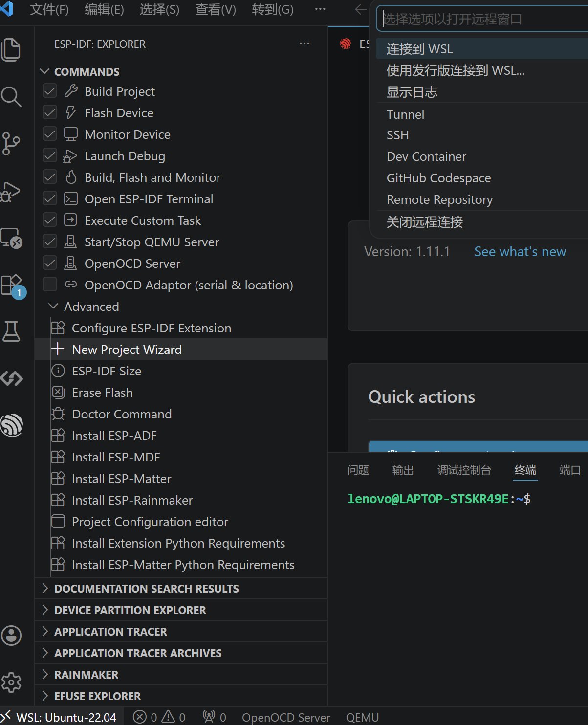Viewport: 588px width, 725px height.
Task: Enable the OpenOCD Adaptor checkbox
Action: pyautogui.click(x=50, y=285)
